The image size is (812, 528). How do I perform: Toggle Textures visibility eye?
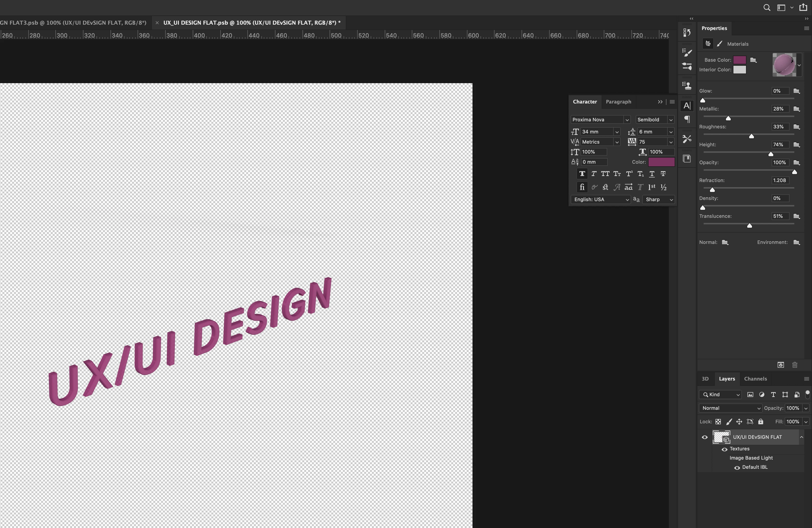[x=724, y=449]
